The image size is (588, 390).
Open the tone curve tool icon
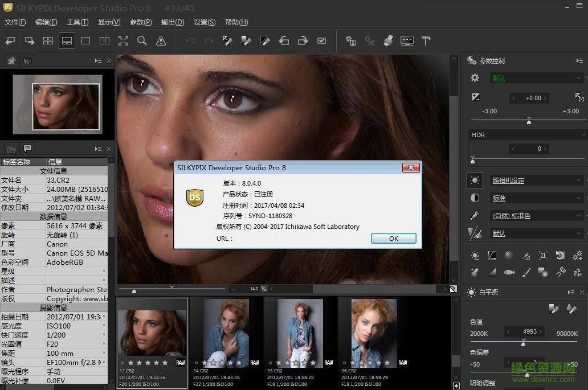492,256
